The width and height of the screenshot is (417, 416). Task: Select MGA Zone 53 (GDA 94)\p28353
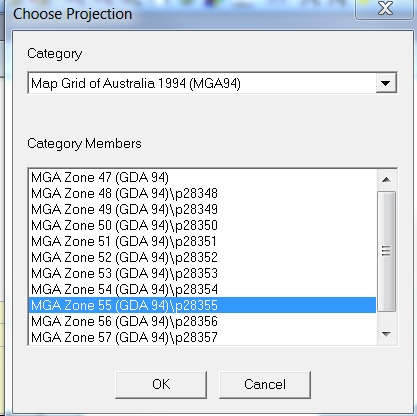[x=202, y=273]
